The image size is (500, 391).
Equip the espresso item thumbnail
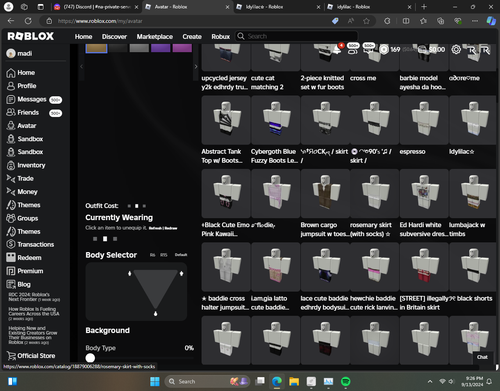coord(424,120)
